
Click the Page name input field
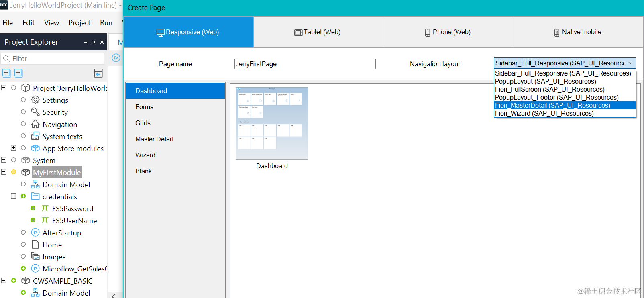point(305,64)
